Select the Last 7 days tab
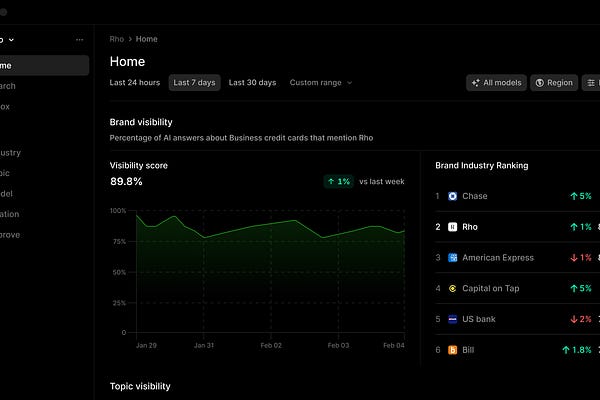Screen dimensions: 600x400 point(194,83)
